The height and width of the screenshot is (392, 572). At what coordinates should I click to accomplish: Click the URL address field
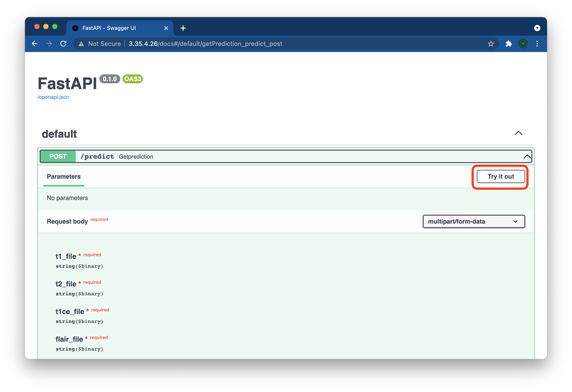point(271,44)
